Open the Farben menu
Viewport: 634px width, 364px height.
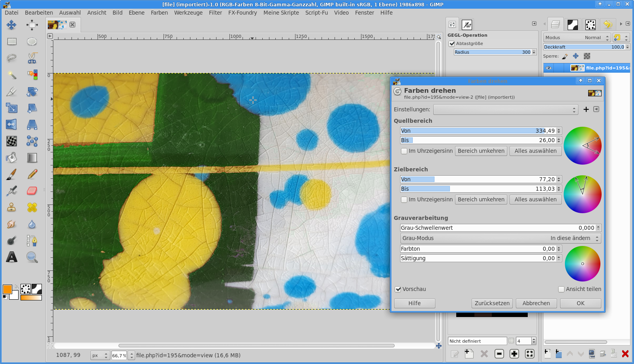tap(159, 13)
